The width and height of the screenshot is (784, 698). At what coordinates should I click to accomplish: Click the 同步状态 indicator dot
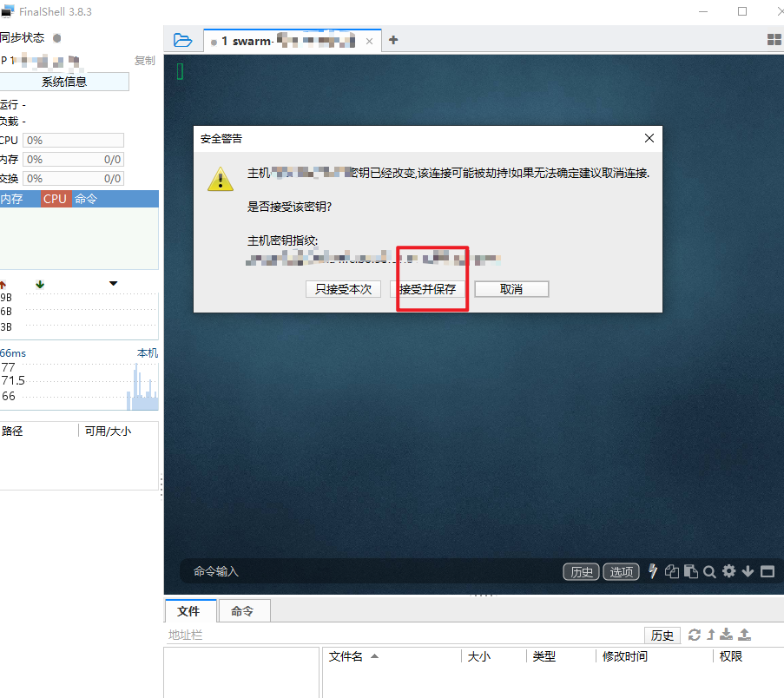[x=56, y=37]
